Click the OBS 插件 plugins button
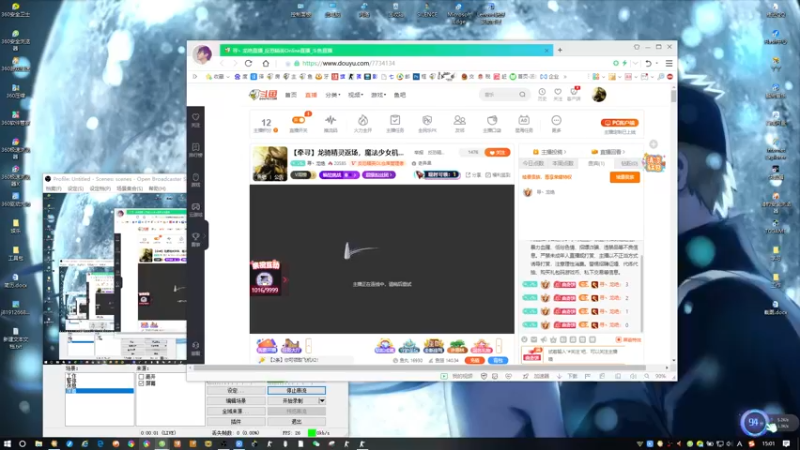This screenshot has height=450, width=800. point(236,421)
